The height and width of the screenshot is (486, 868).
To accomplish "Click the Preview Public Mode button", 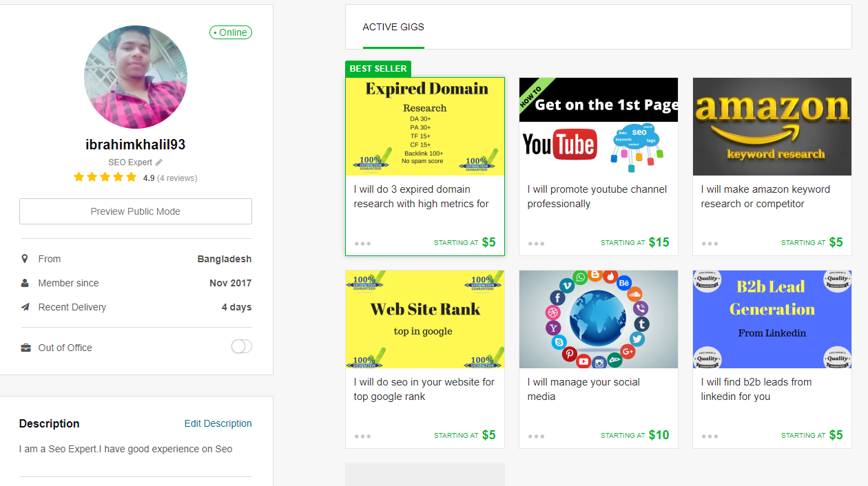I will [136, 211].
